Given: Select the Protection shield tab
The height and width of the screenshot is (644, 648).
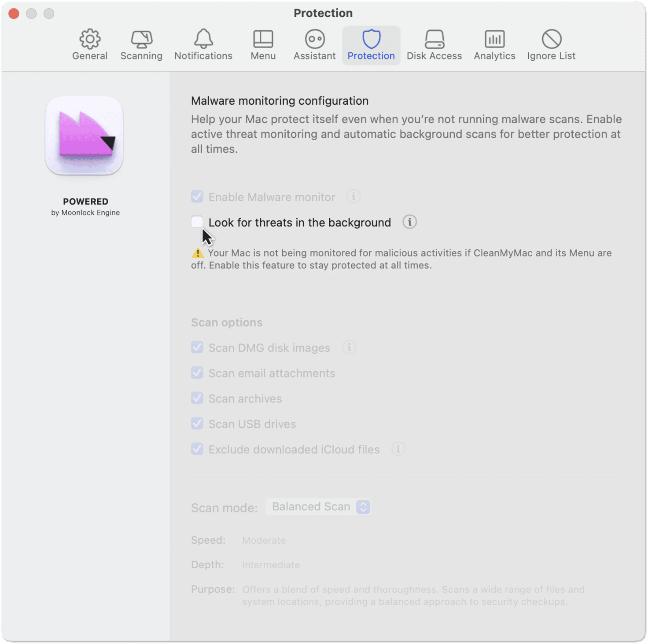Looking at the screenshot, I should [x=371, y=45].
